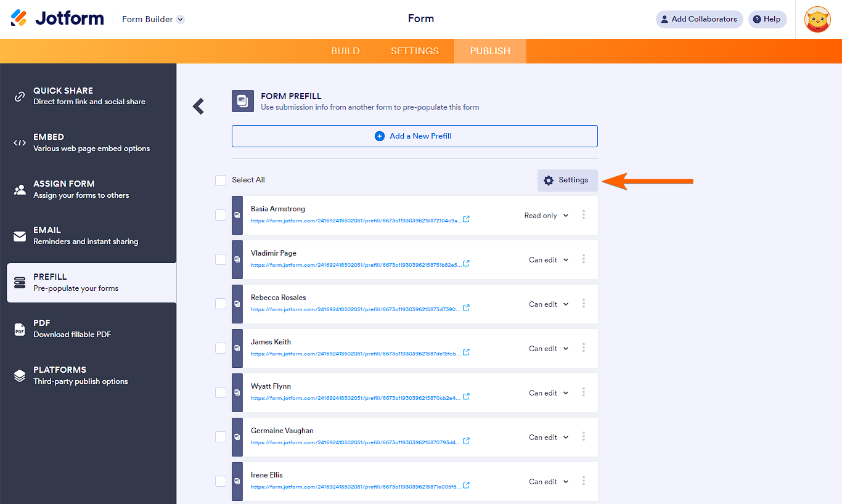The image size is (842, 504).
Task: Click Add a New Prefill button
Action: (x=415, y=136)
